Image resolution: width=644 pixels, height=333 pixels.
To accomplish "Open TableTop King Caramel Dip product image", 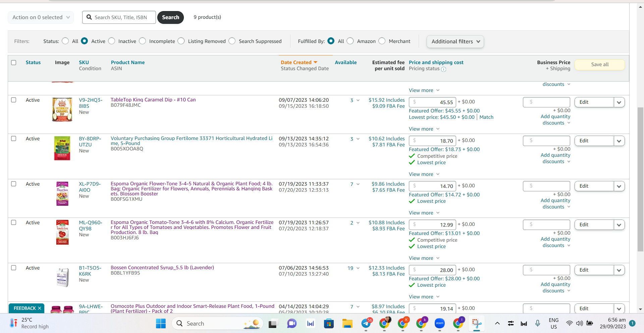I will (x=62, y=109).
